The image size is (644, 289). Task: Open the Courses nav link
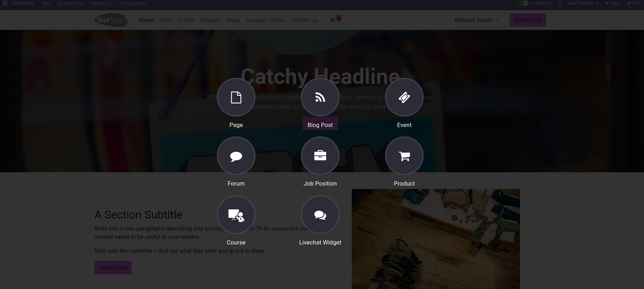pyautogui.click(x=210, y=20)
